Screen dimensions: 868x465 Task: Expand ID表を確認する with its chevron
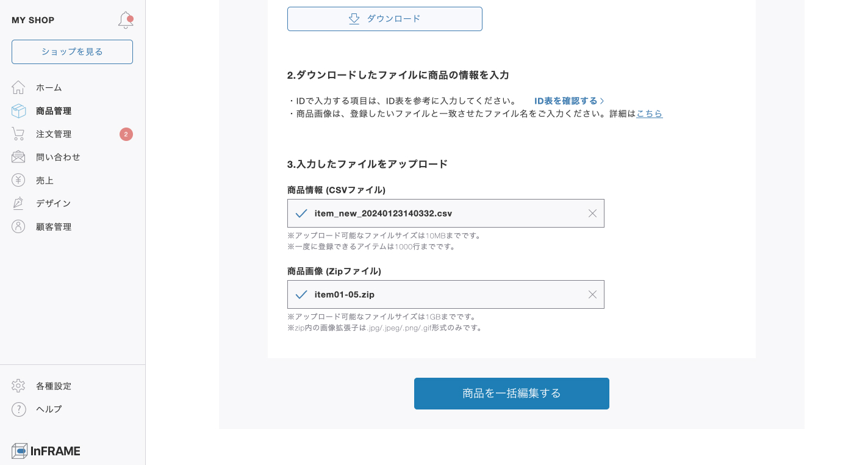pyautogui.click(x=569, y=101)
